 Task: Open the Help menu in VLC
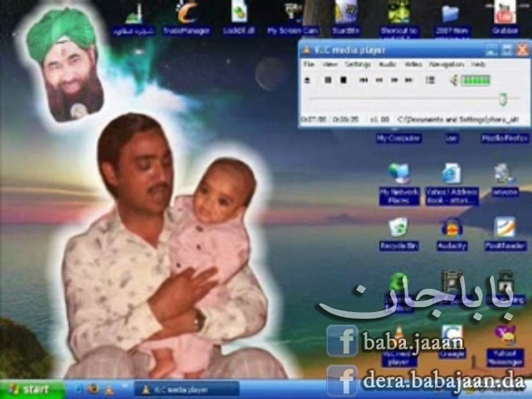[x=478, y=64]
